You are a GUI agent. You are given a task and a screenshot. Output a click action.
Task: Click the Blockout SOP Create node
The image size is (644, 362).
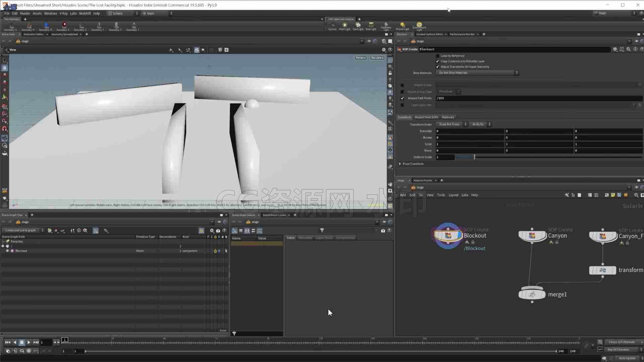[x=448, y=235]
